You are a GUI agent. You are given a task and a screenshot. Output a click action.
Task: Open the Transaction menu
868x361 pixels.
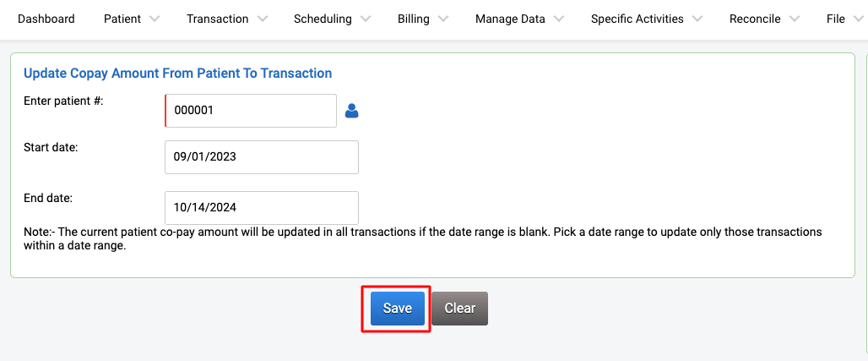click(x=218, y=19)
